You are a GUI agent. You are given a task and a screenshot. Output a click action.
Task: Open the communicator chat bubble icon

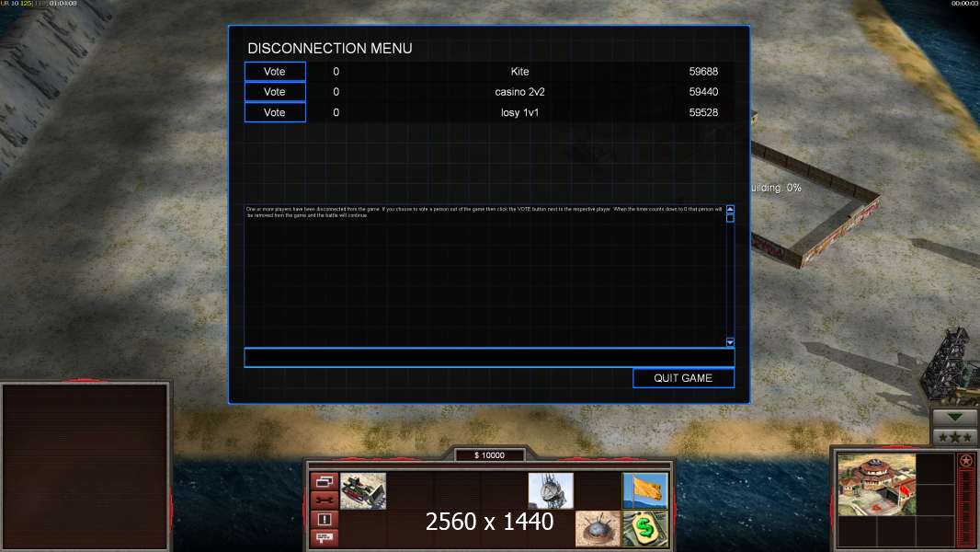(x=325, y=537)
